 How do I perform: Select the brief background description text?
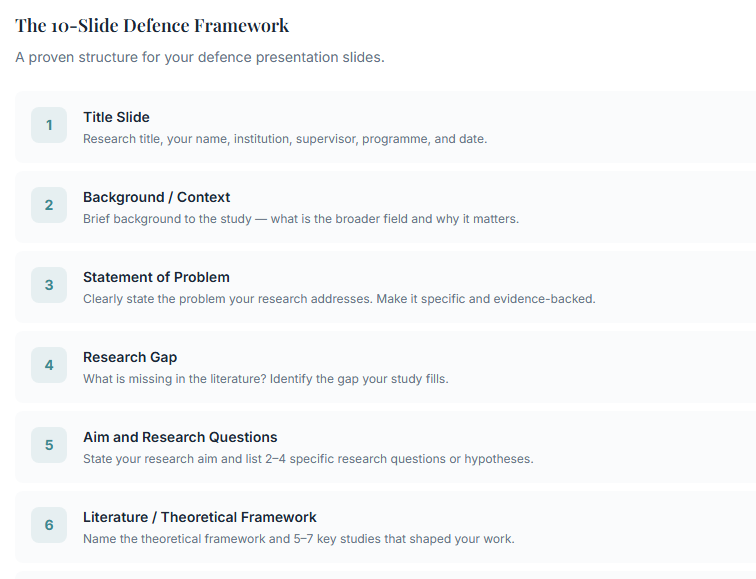coord(301,219)
